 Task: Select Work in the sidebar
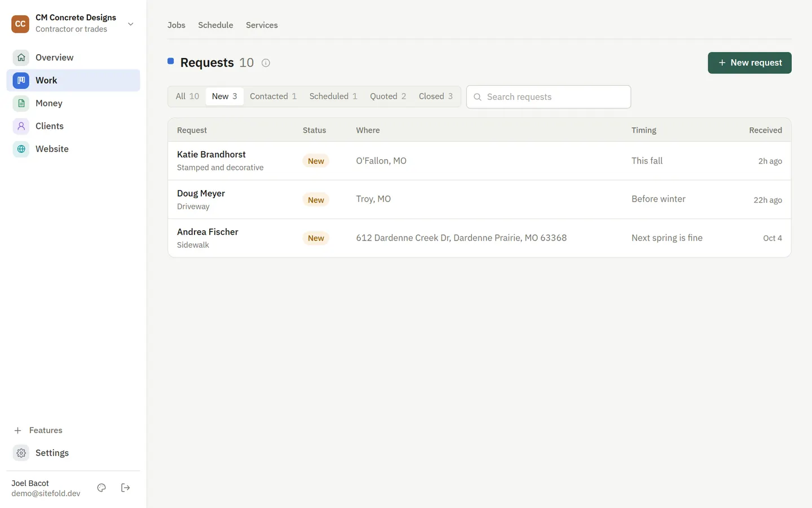click(73, 80)
